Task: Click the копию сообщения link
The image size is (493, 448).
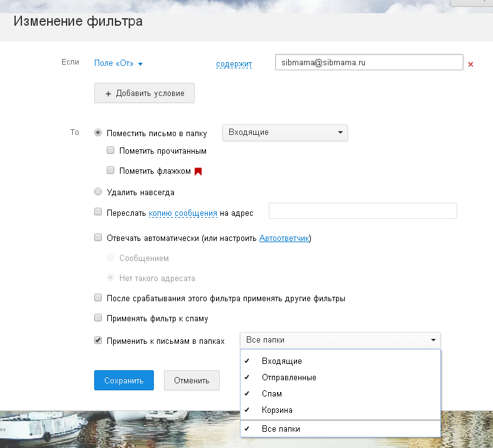Action: (183, 213)
